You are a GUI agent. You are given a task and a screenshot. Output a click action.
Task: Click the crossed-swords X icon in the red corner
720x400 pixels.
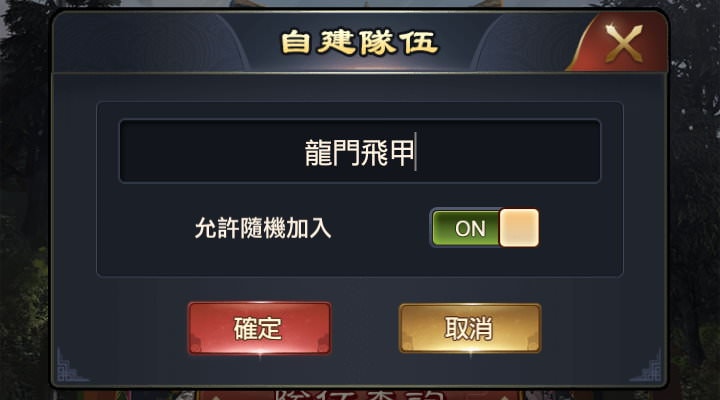pos(624,44)
